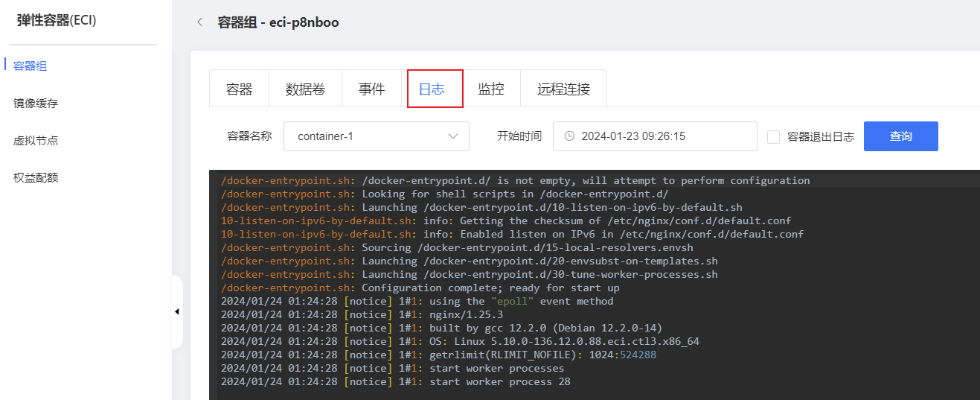Open 容器组 in the sidebar

(31, 66)
